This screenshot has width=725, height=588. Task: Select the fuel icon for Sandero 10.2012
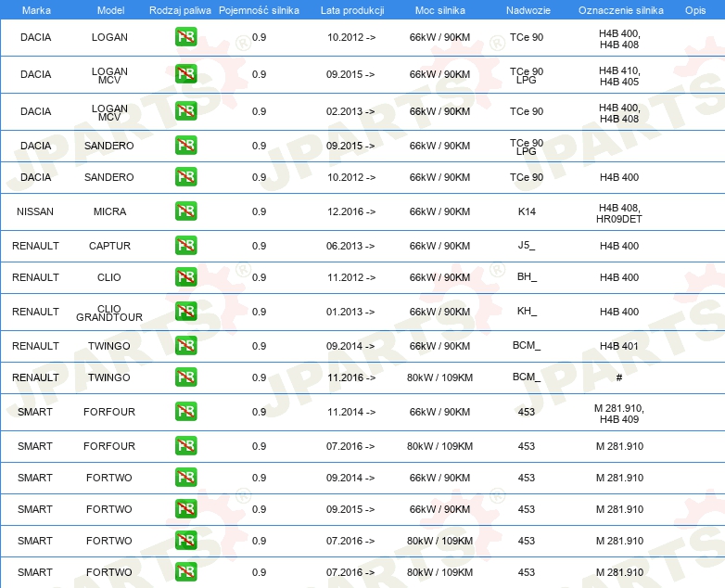[185, 177]
